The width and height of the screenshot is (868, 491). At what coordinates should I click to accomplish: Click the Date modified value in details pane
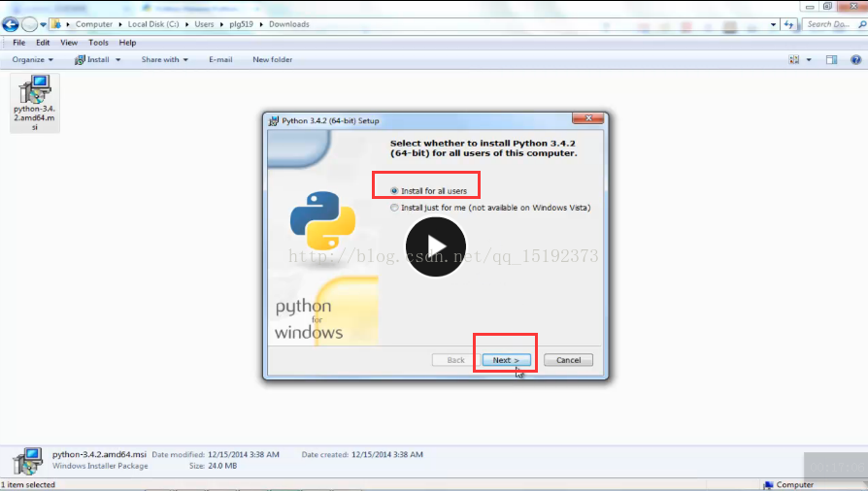tap(244, 454)
